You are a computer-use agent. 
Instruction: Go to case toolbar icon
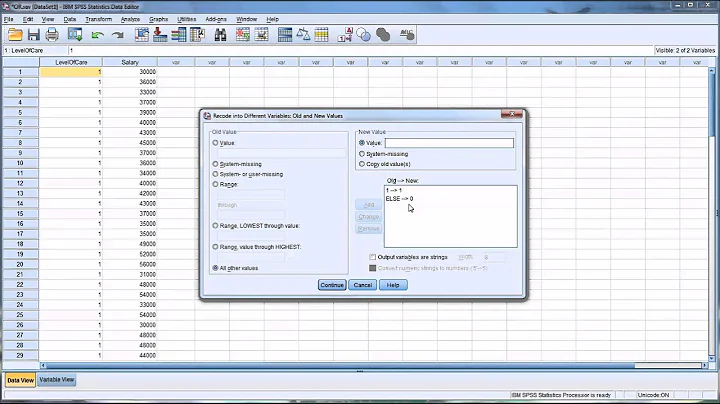click(x=142, y=35)
